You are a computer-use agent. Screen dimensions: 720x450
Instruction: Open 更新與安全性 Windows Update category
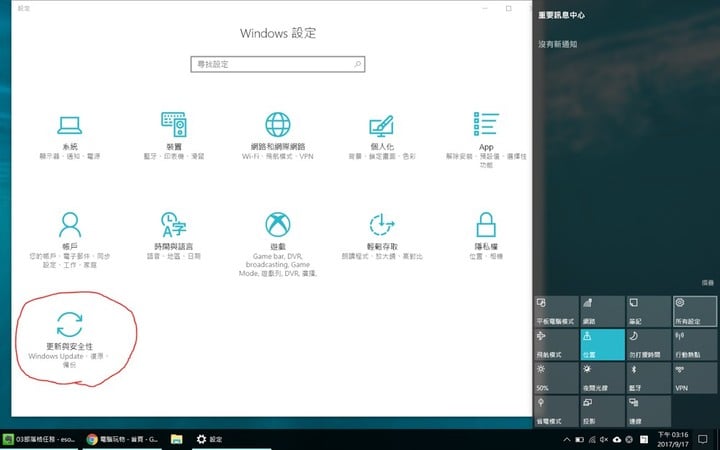pos(69,340)
